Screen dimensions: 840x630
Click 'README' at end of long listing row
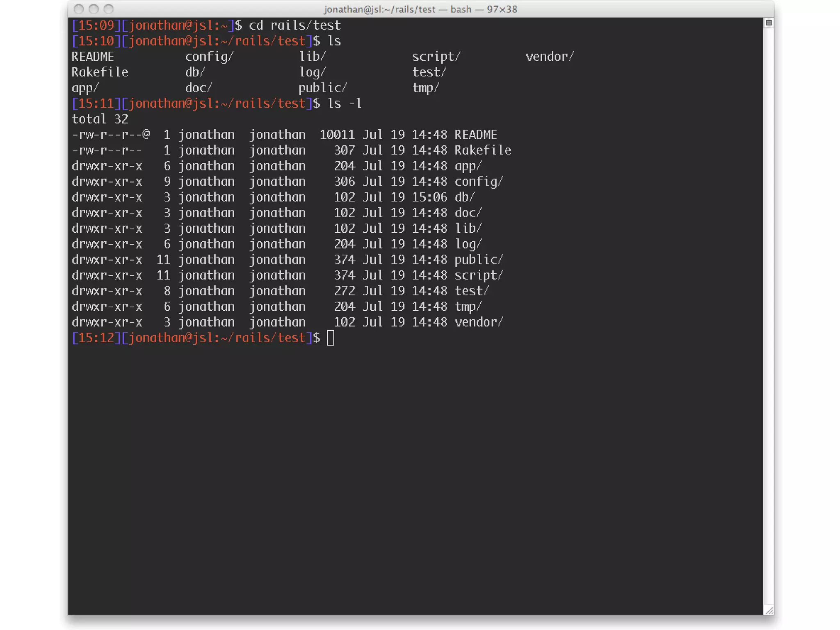[475, 135]
